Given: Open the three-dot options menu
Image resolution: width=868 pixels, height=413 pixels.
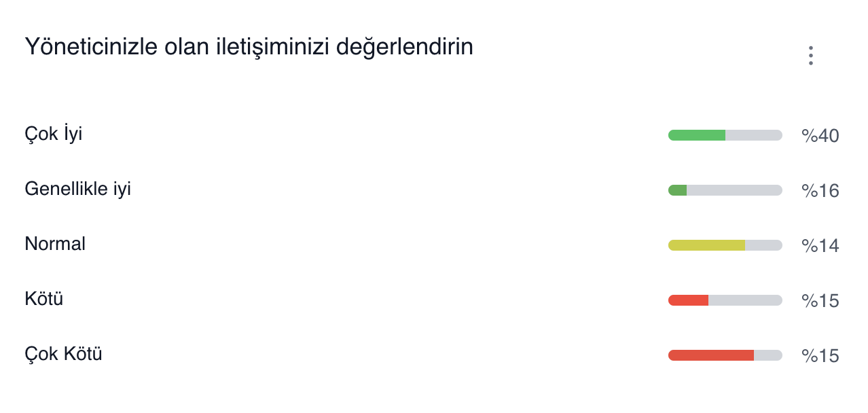Looking at the screenshot, I should 810,56.
